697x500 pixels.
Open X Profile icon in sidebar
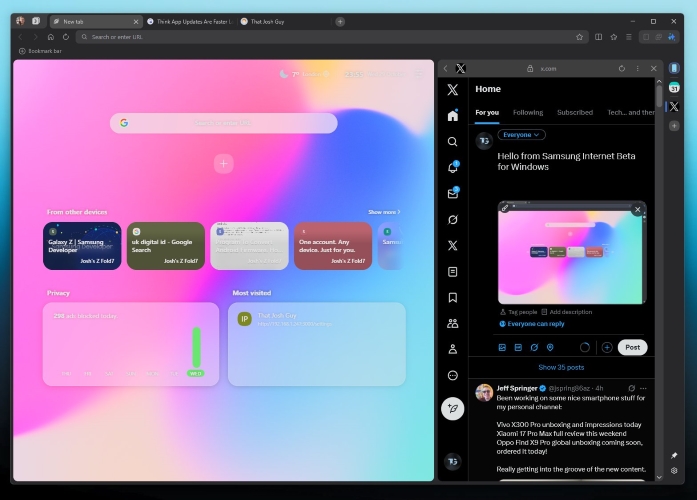click(453, 349)
